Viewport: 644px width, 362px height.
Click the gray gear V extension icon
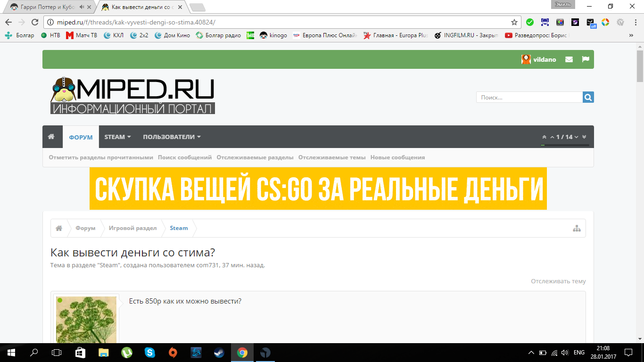(620, 22)
